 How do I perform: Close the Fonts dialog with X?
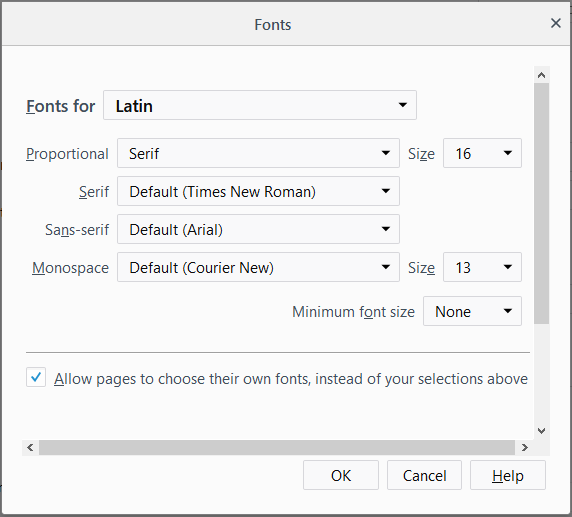(556, 23)
